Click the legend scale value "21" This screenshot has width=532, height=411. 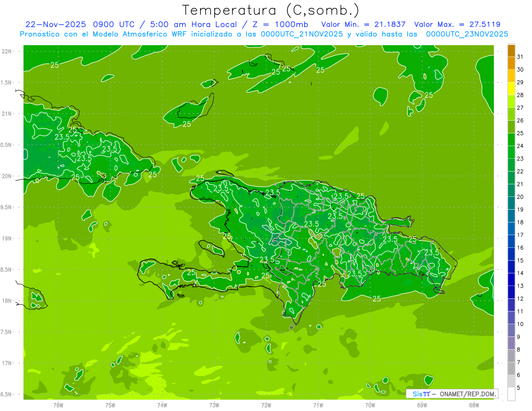click(x=520, y=184)
